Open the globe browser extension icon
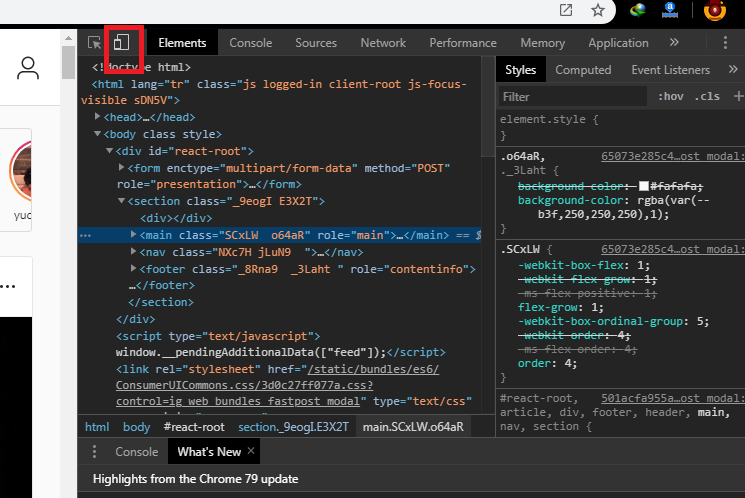 point(638,10)
